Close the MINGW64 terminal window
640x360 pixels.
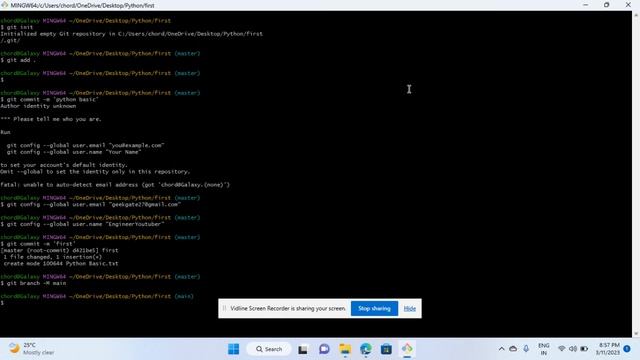tap(628, 5)
